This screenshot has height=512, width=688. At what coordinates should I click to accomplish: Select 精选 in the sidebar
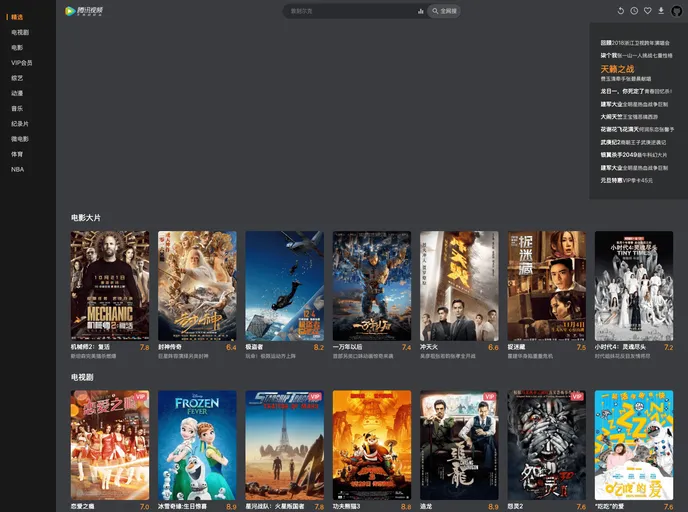point(17,17)
